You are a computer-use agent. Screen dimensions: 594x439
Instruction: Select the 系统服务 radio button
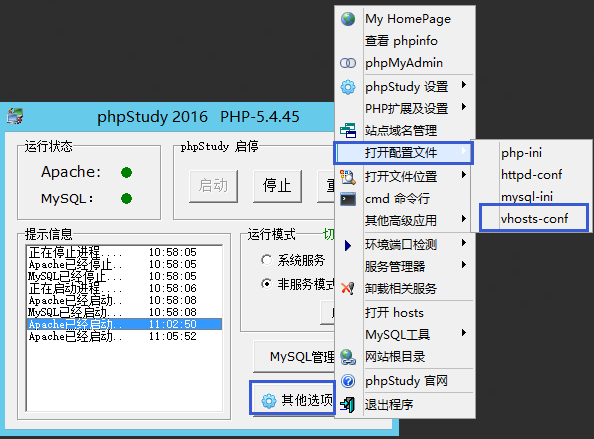(x=267, y=260)
